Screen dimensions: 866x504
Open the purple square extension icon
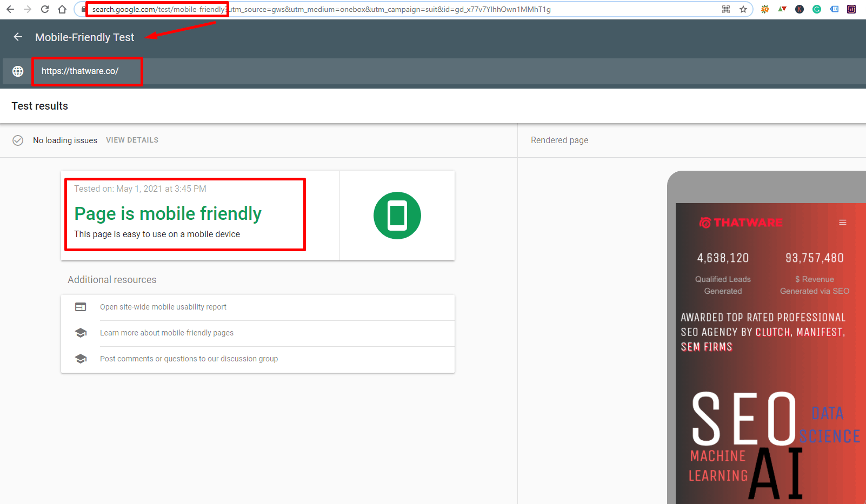point(851,9)
